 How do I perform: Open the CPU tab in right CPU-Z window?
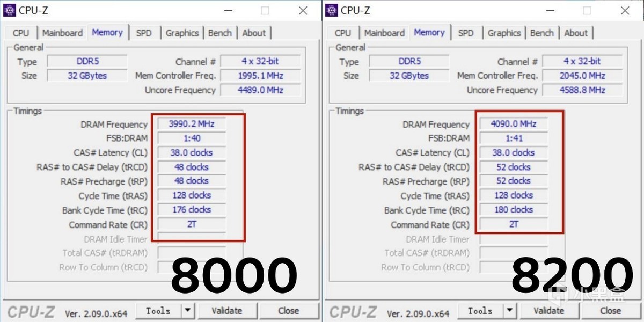point(343,33)
